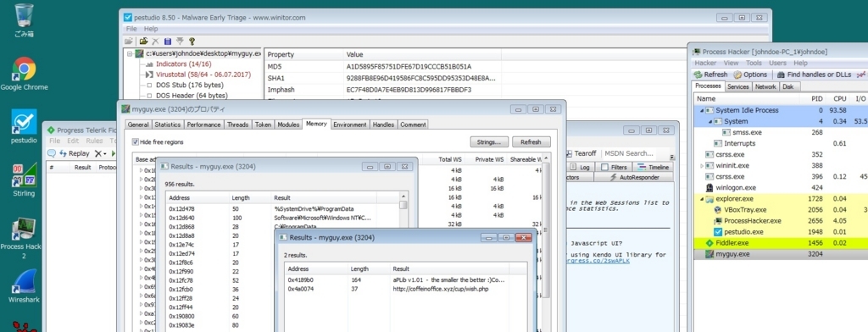Screen dimensions: 868x332
Task: Select the pestudio.exe process row
Action: [x=780, y=232]
